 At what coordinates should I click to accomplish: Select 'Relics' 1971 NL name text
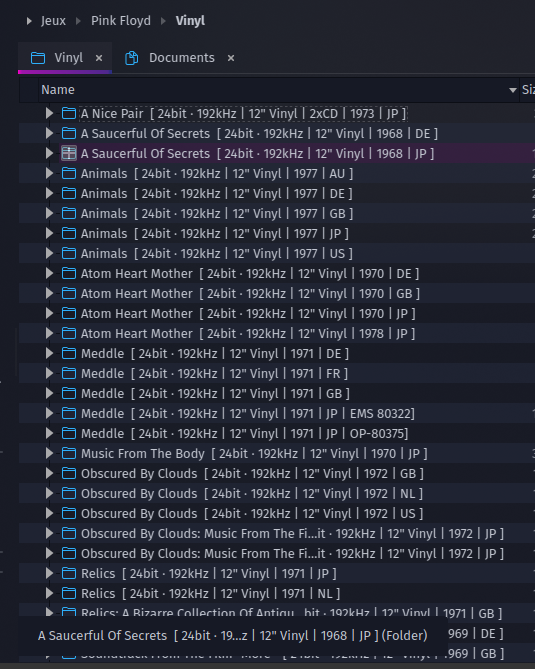pyautogui.click(x=210, y=593)
